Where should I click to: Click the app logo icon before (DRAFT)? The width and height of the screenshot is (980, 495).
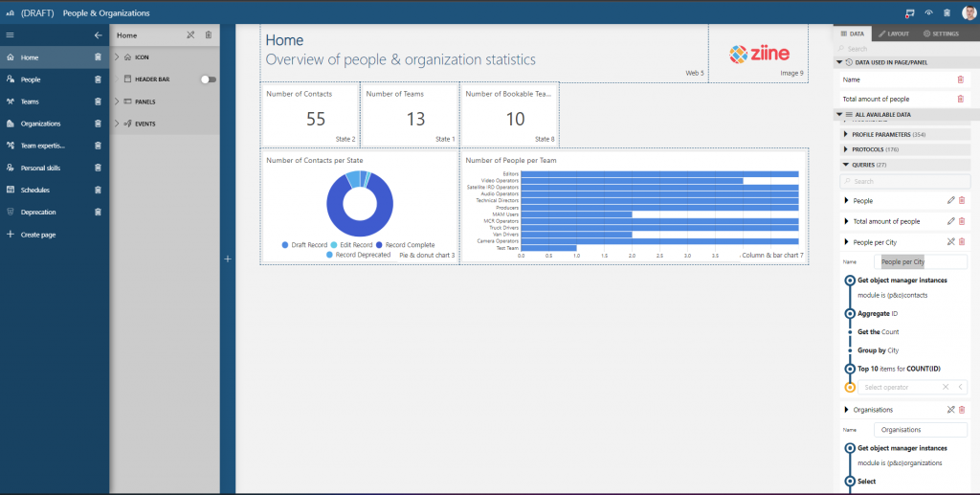[x=10, y=13]
